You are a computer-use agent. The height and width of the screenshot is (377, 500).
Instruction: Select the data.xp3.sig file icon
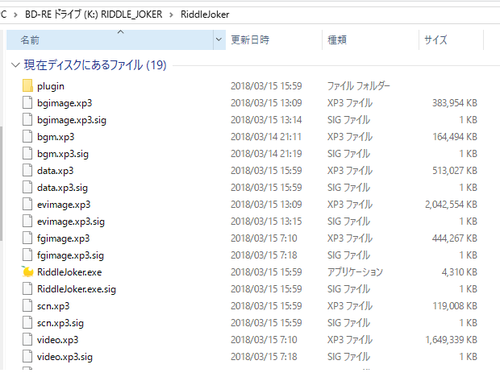click(28, 187)
